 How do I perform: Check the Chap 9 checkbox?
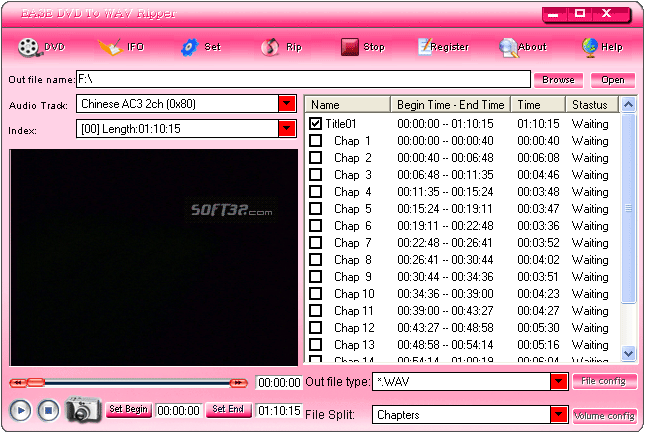(316, 276)
